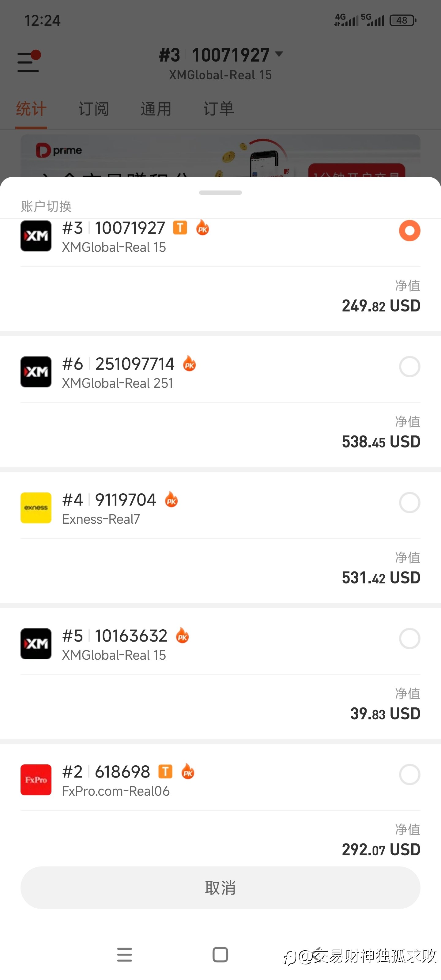This screenshot has width=441, height=980.
Task: Select radio button for Exness account #4
Action: click(409, 503)
